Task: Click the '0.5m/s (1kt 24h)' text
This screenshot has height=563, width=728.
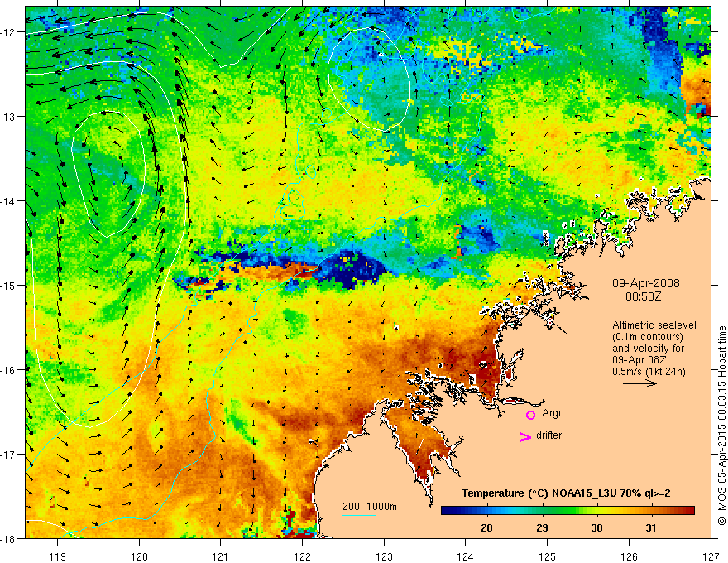Action: (x=649, y=372)
